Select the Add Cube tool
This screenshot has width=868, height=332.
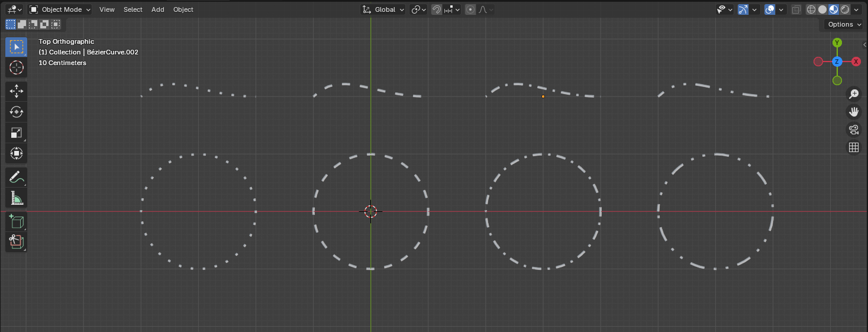[x=17, y=221]
